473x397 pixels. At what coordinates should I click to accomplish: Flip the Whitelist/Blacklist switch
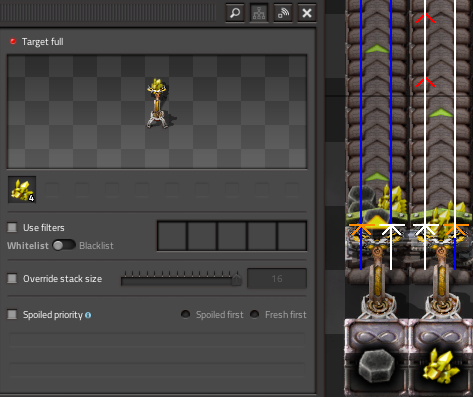click(64, 245)
